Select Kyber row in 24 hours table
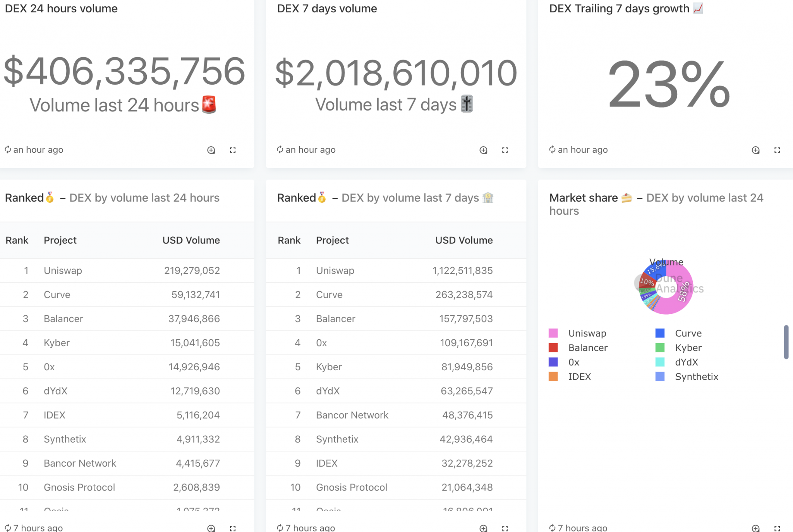The height and width of the screenshot is (532, 793). point(127,343)
